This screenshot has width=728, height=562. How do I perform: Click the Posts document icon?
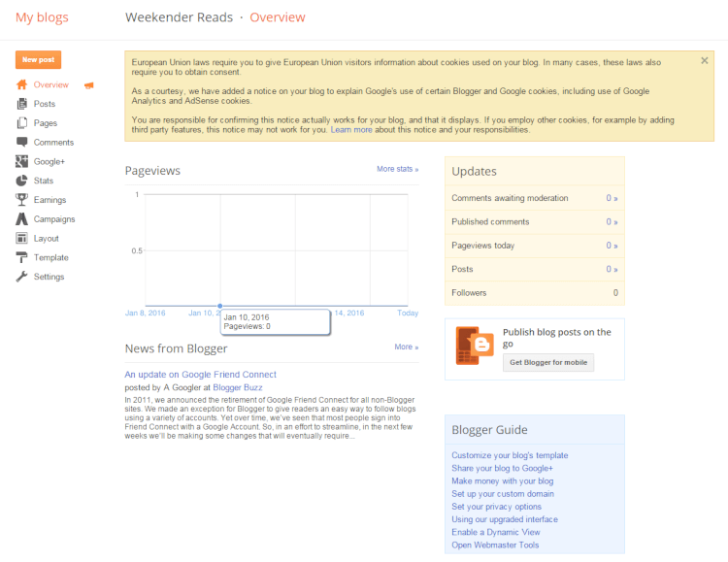click(21, 104)
